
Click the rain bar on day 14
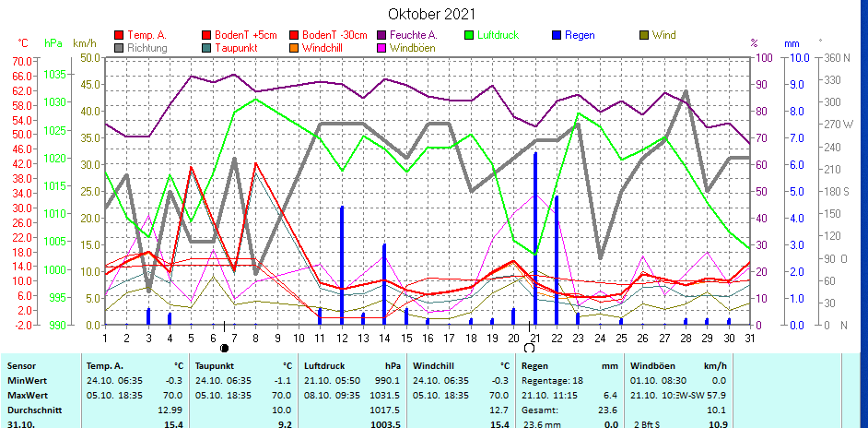pos(384,284)
